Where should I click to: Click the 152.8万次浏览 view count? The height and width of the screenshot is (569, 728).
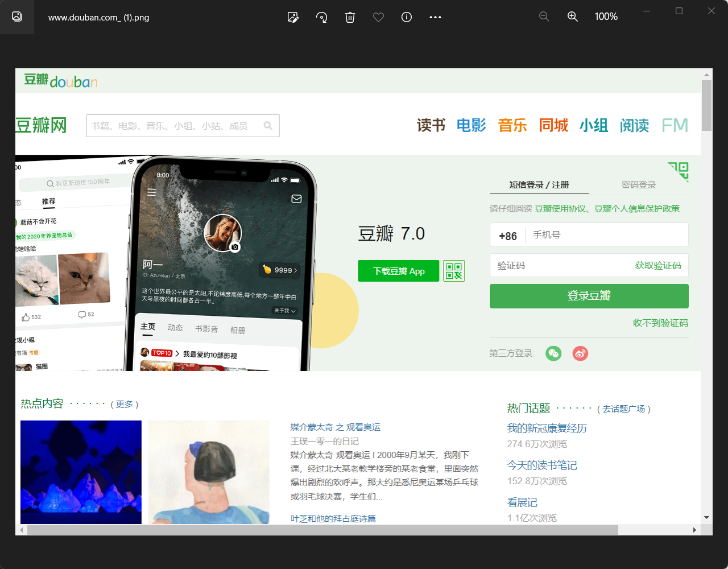tap(537, 481)
